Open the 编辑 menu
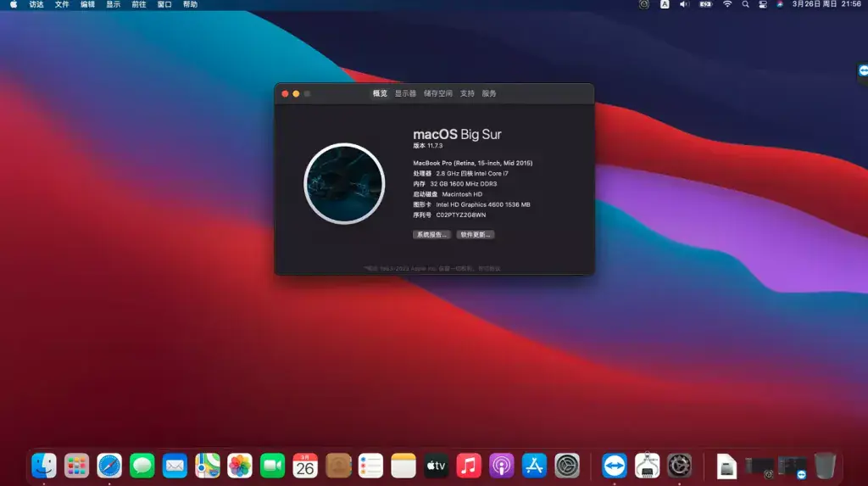The width and height of the screenshot is (868, 486). [x=87, y=4]
